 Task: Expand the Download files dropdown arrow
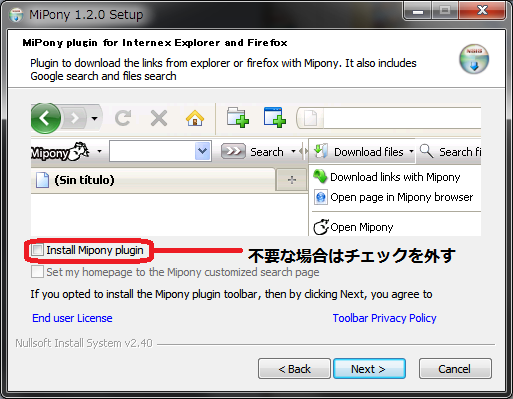[x=411, y=152]
